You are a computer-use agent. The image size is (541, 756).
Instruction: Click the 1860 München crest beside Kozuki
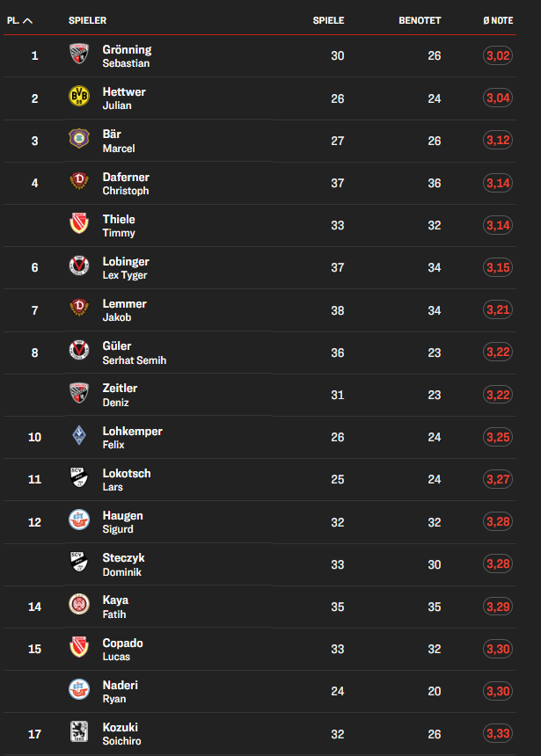point(79,732)
